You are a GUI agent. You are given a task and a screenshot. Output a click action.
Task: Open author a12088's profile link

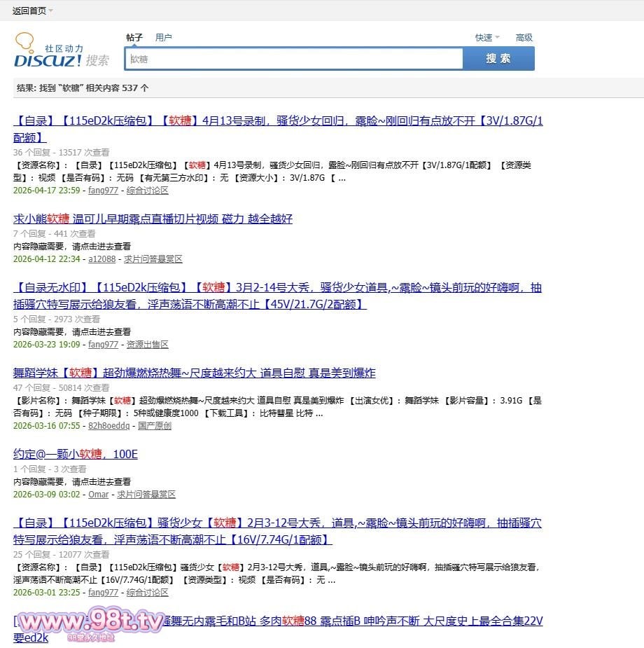tap(102, 259)
